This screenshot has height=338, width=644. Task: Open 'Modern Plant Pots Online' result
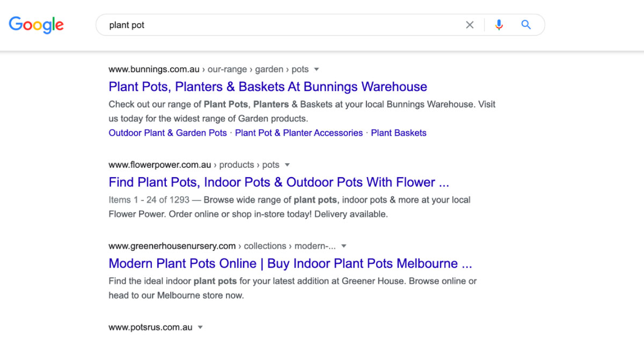[x=290, y=264]
